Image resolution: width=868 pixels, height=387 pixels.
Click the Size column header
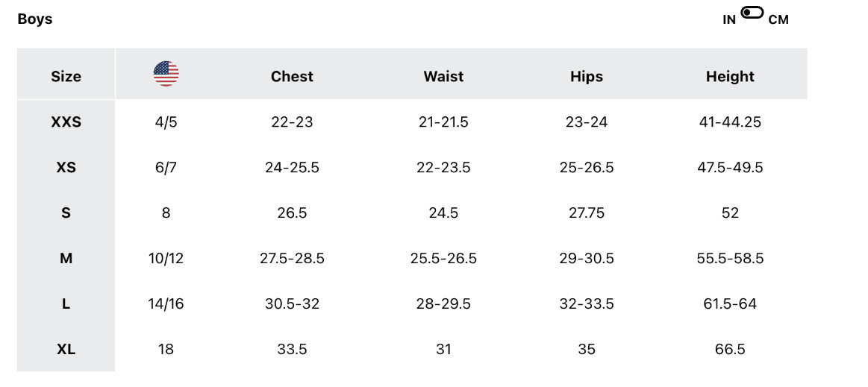point(66,76)
